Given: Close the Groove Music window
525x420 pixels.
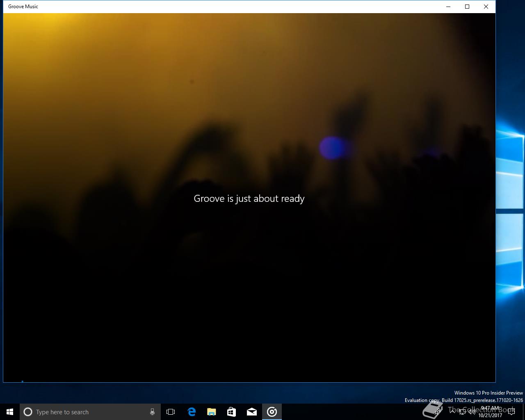Looking at the screenshot, I should 486,7.
